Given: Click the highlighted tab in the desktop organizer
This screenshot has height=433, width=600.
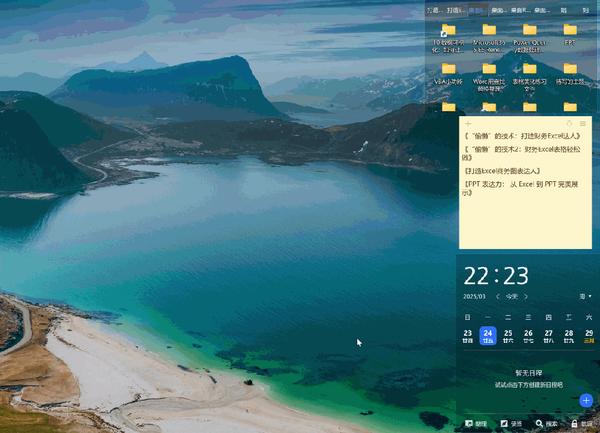Looking at the screenshot, I should [477, 10].
